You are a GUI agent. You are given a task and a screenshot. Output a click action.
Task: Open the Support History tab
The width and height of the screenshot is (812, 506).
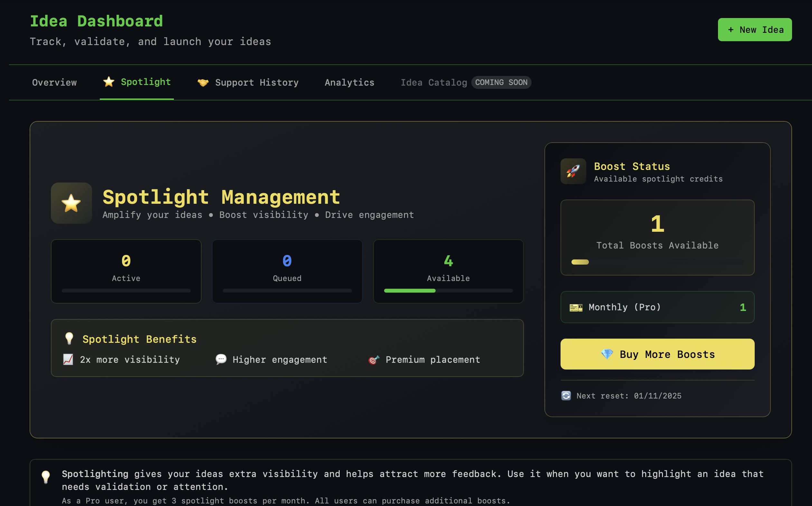coord(248,82)
